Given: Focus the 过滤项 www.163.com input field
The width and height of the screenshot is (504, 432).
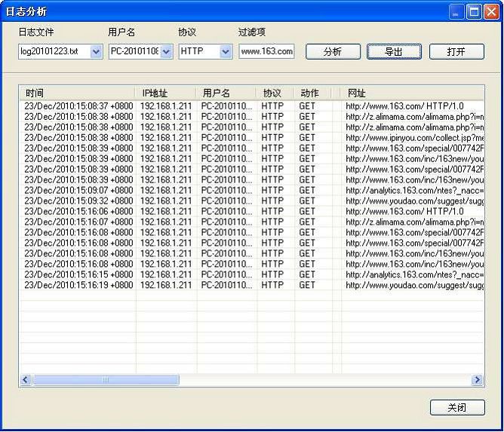Looking at the screenshot, I should 266,51.
